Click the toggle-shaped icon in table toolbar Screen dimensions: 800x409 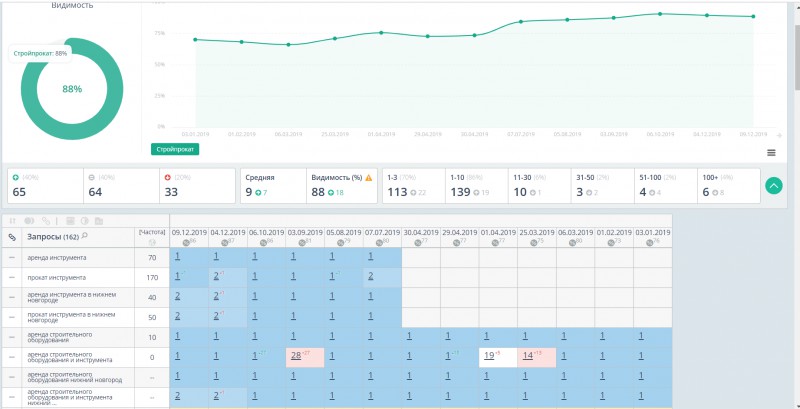click(x=29, y=221)
